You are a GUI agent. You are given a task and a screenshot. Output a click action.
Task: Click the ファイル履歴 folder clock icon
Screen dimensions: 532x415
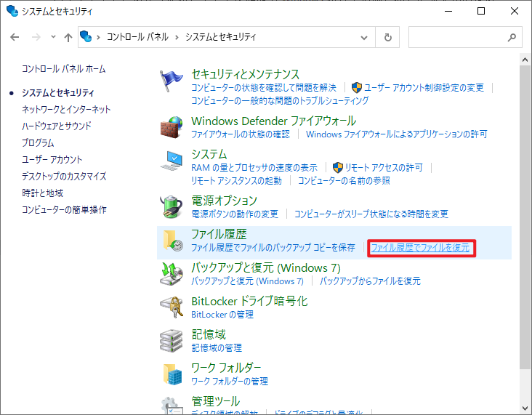pyautogui.click(x=173, y=241)
